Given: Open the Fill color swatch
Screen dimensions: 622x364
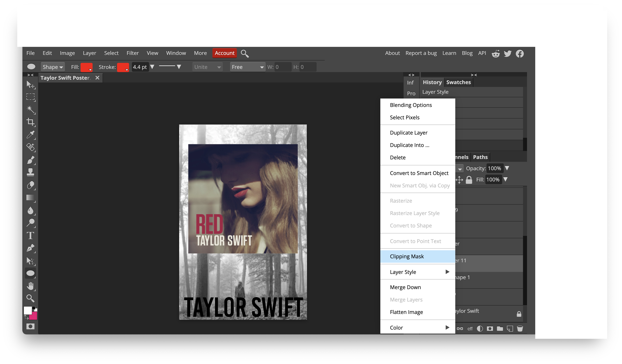Looking at the screenshot, I should coord(86,67).
